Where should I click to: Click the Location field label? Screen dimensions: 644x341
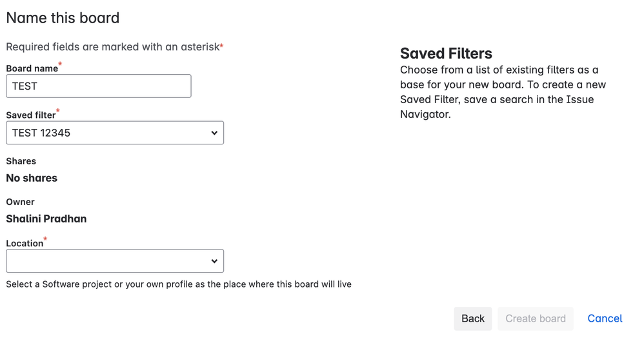click(25, 244)
